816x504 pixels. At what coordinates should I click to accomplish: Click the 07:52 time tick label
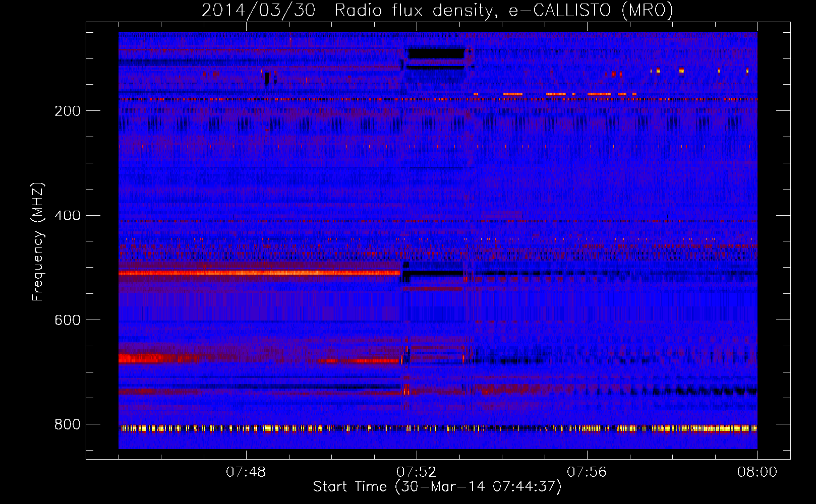tap(417, 472)
